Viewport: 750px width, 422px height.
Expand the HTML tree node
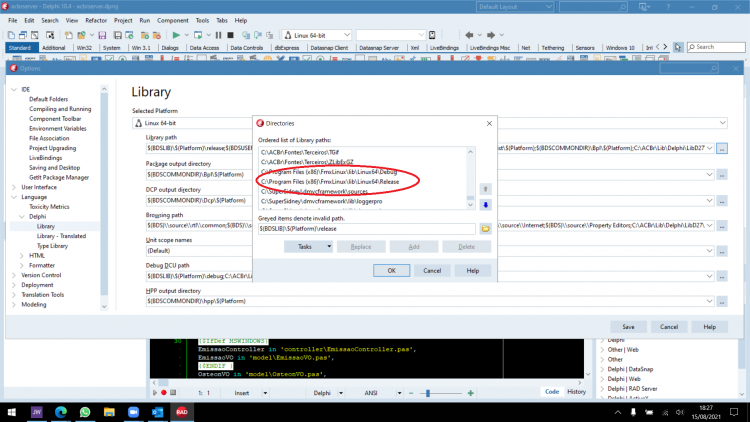click(x=22, y=255)
